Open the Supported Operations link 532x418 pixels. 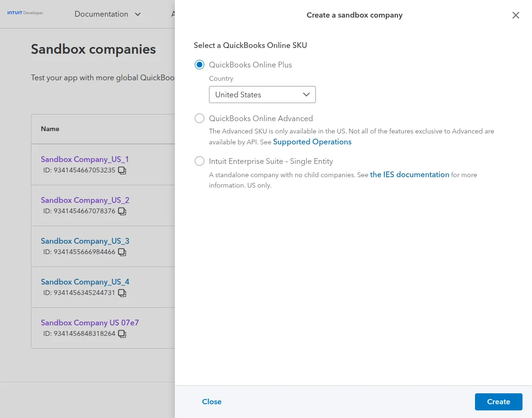tap(312, 142)
